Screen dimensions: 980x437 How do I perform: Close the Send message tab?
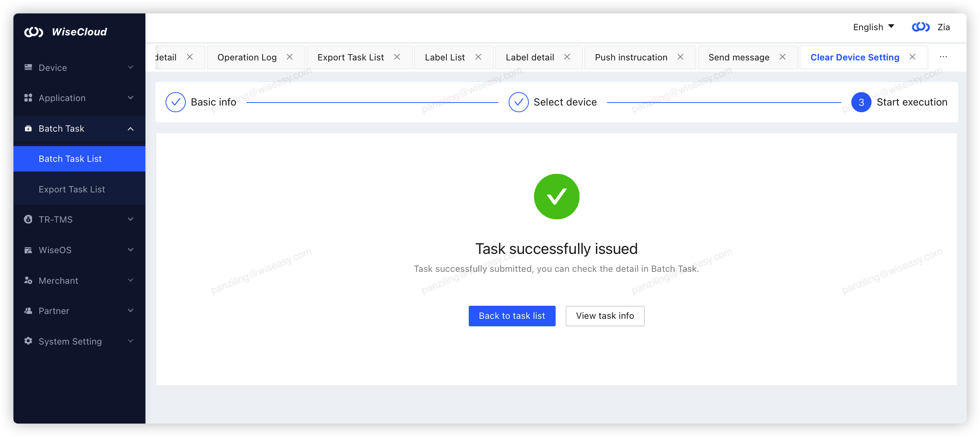click(783, 57)
